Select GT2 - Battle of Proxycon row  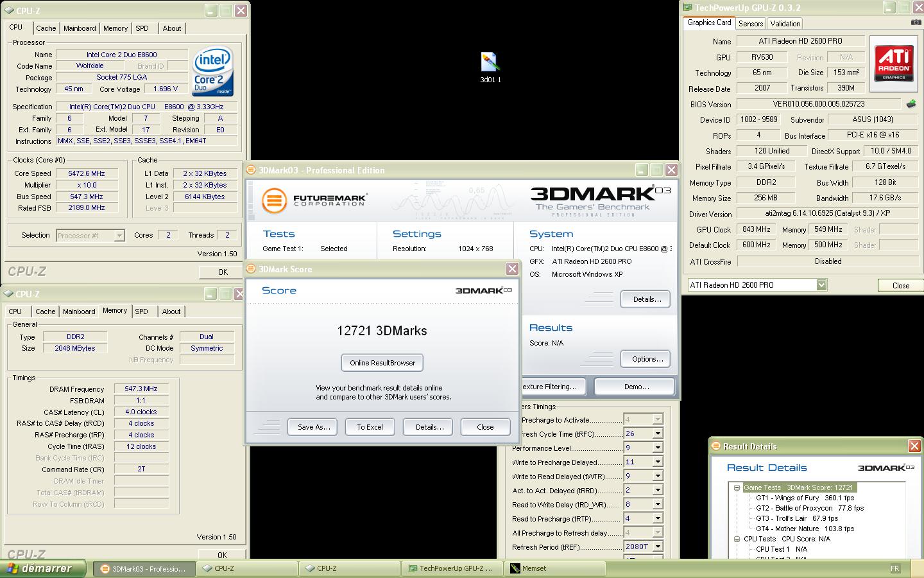(x=810, y=508)
